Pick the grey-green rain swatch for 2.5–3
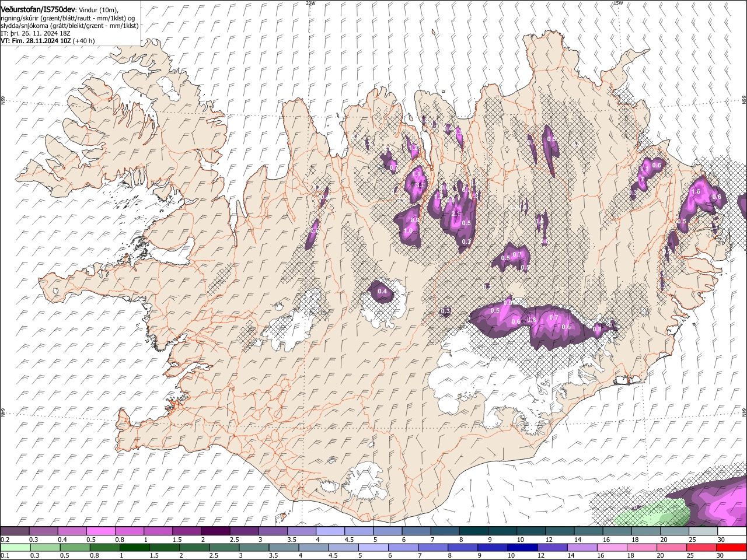This screenshot has width=747, height=560. (x=224, y=547)
